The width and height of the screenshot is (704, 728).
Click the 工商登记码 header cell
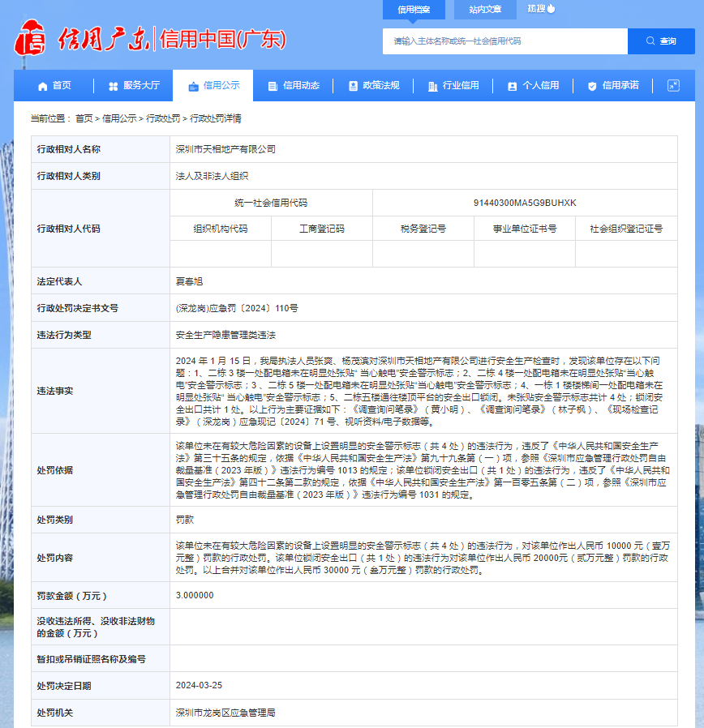(x=322, y=229)
